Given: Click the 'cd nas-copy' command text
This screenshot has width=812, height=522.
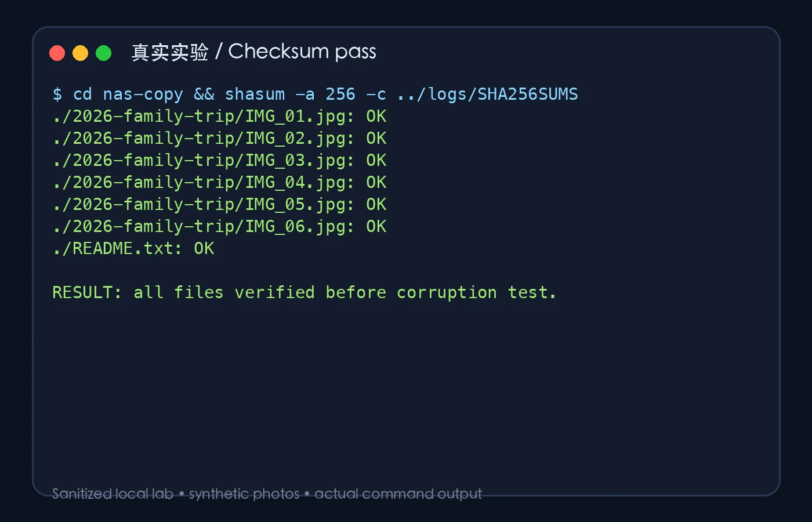Looking at the screenshot, I should pos(128,94).
